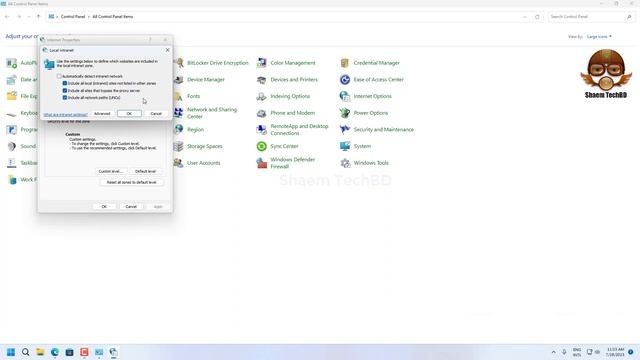Expand address bar history dropdown
This screenshot has height=360, width=640.
(525, 17)
